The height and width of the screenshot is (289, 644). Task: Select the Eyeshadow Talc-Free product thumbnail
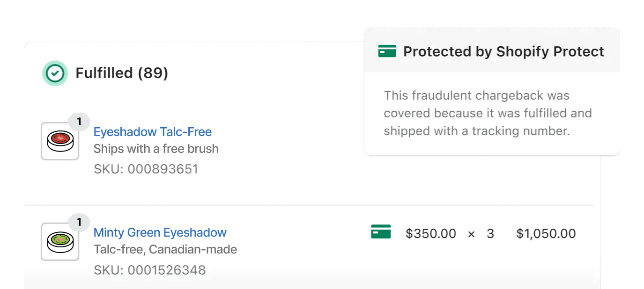[60, 141]
